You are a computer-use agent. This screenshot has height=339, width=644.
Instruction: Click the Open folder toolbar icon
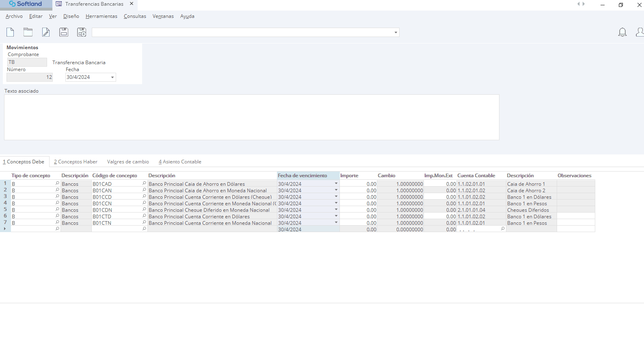(28, 32)
